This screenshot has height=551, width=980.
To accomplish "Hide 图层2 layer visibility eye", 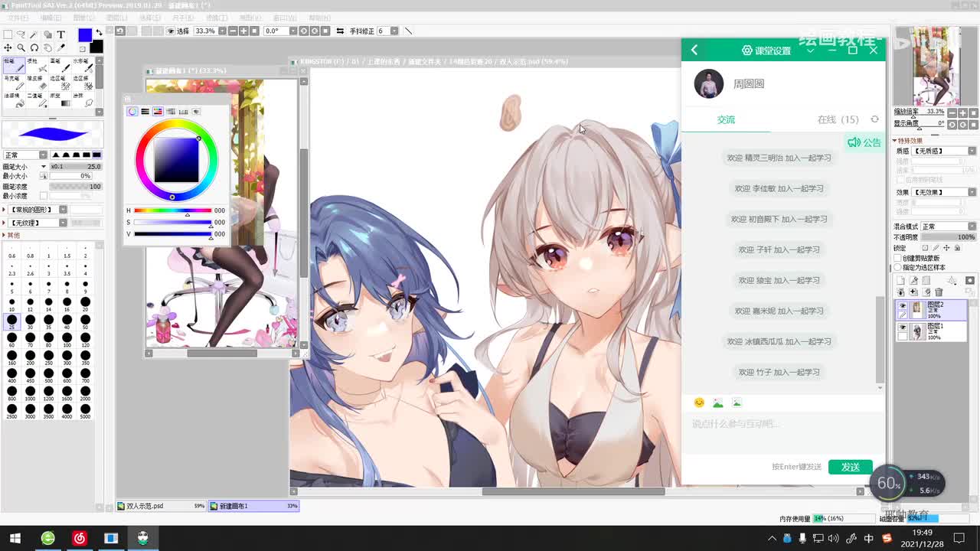I will [x=902, y=305].
